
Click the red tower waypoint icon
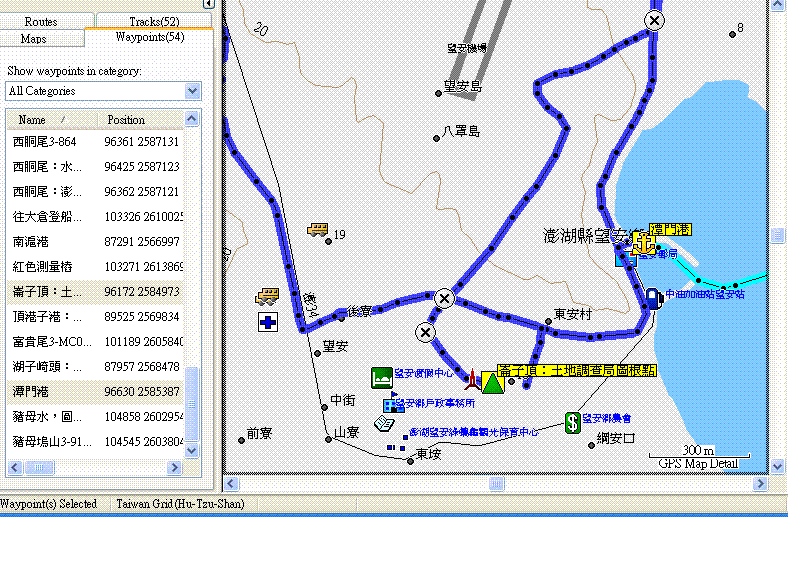[x=472, y=380]
